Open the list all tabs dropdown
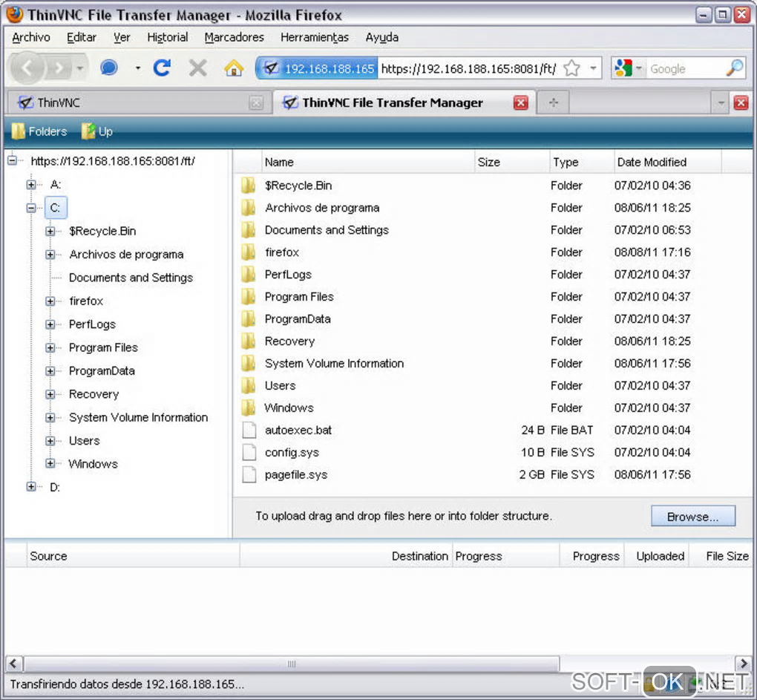This screenshot has height=700, width=757. pyautogui.click(x=721, y=103)
